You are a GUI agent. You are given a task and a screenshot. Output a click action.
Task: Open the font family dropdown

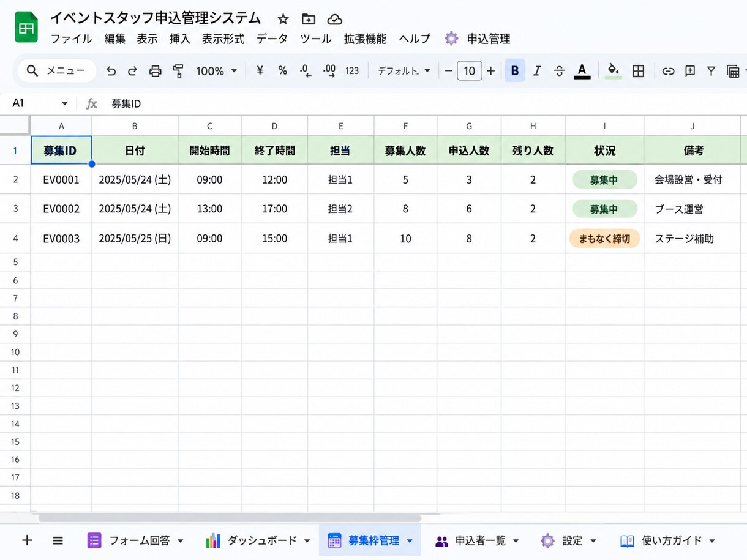(x=404, y=71)
